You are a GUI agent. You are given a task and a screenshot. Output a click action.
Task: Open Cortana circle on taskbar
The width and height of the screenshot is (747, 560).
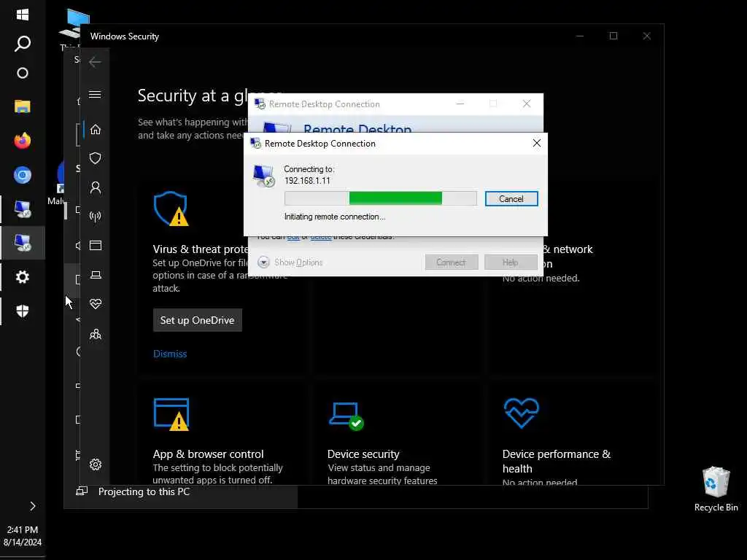(x=23, y=73)
